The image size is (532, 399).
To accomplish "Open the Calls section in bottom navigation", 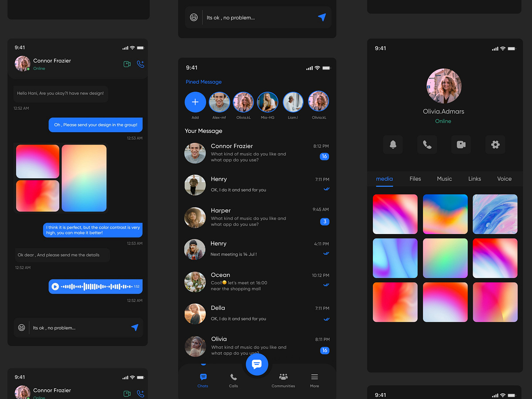I will tap(233, 380).
